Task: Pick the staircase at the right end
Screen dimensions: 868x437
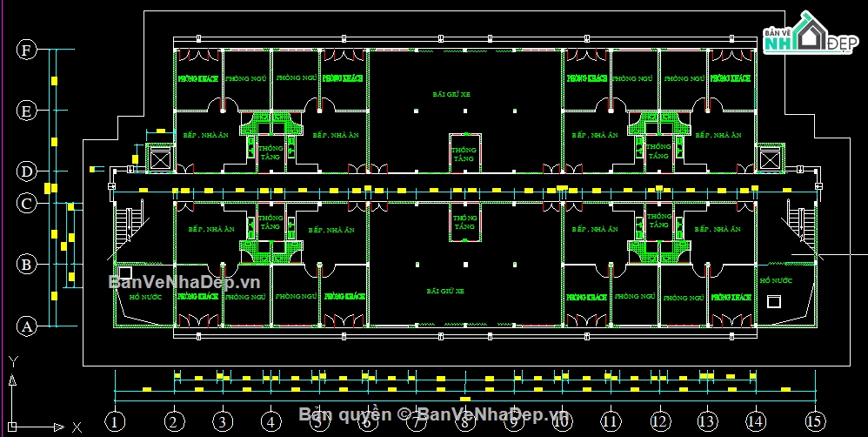Action: pyautogui.click(x=801, y=226)
